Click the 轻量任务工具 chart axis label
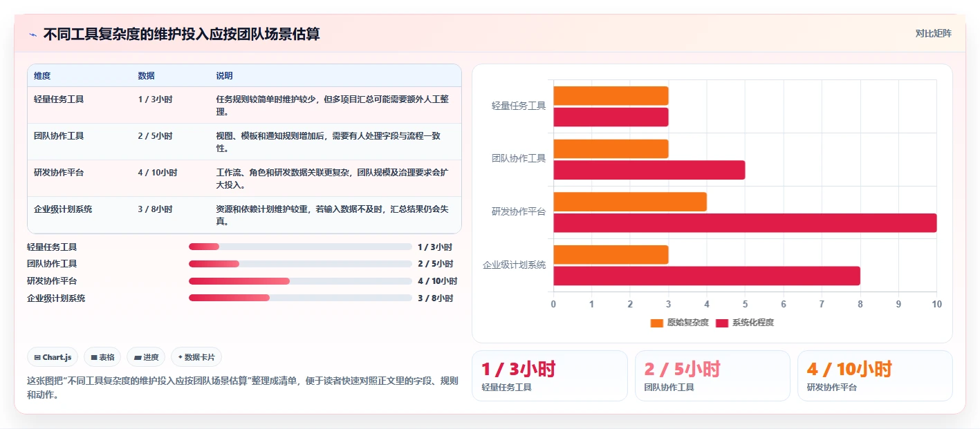 click(x=519, y=106)
